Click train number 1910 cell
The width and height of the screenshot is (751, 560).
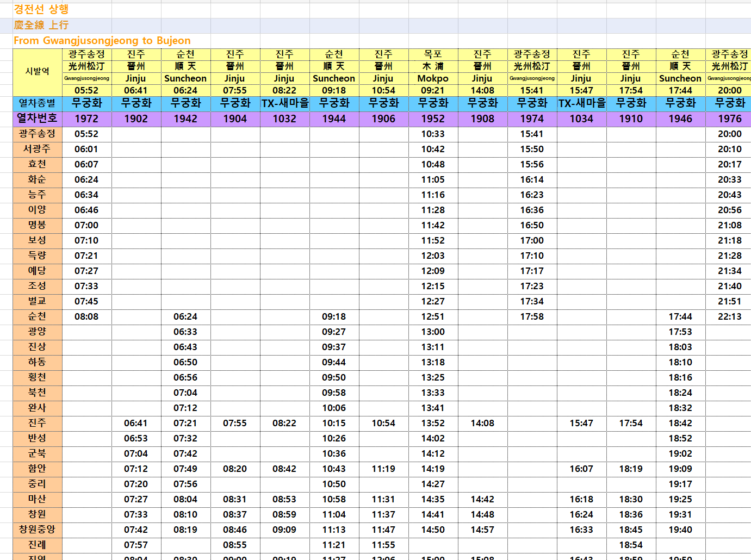[631, 119]
